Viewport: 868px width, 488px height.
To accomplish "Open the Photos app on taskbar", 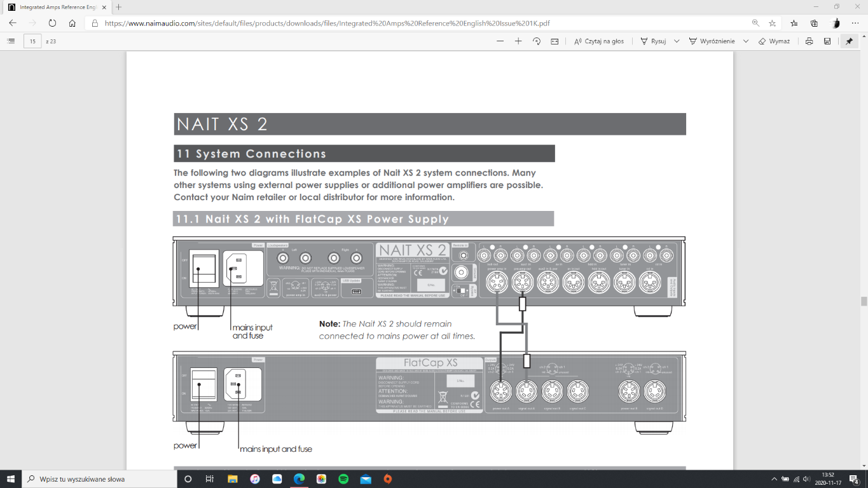I will click(x=321, y=478).
